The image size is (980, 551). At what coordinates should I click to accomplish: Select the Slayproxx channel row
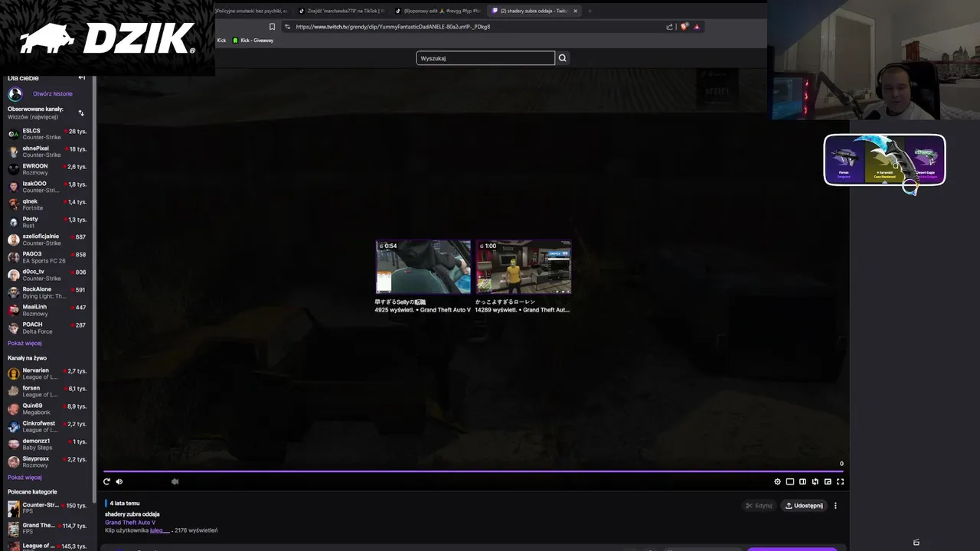pyautogui.click(x=47, y=461)
